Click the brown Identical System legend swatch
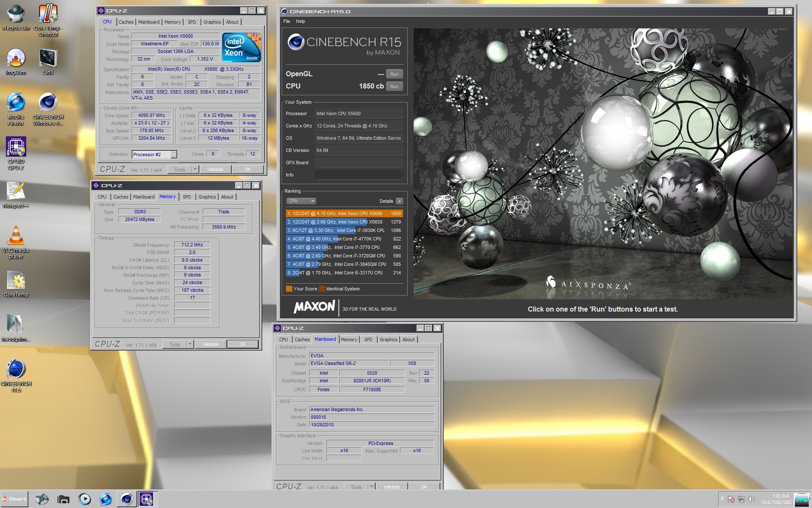Image resolution: width=812 pixels, height=508 pixels. coord(322,289)
